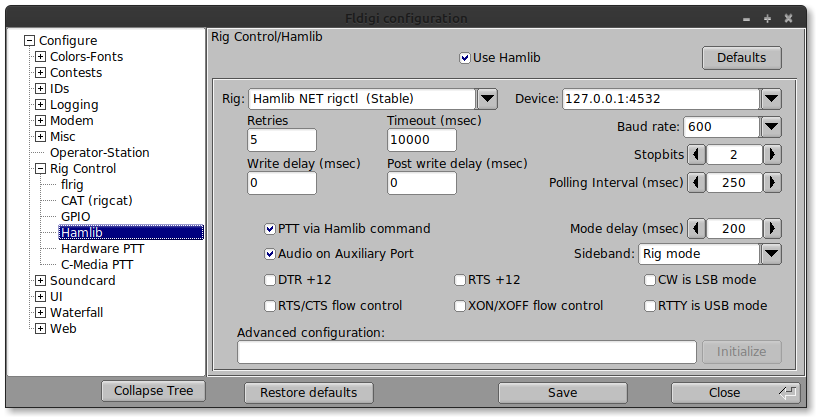
Task: Open the CAT (rigcat) page
Action: point(97,201)
